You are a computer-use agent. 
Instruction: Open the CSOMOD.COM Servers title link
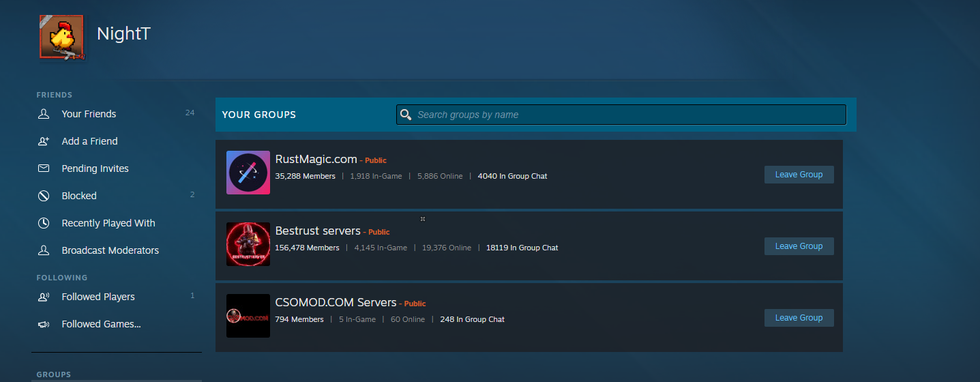click(x=336, y=302)
